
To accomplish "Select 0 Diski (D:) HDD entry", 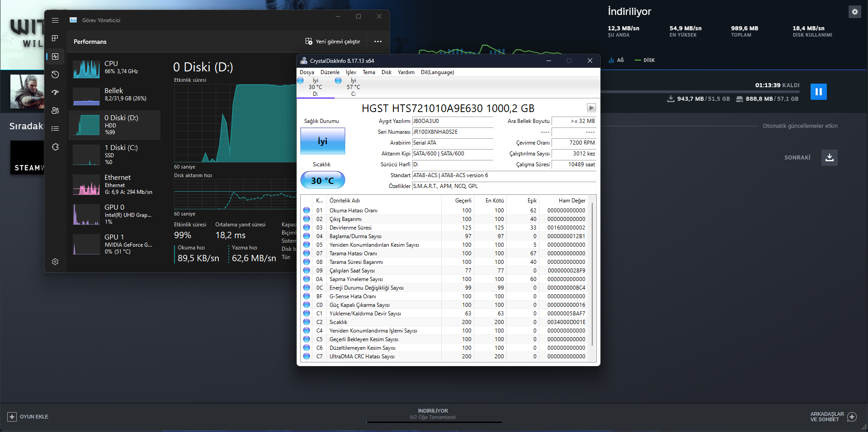I will pyautogui.click(x=114, y=125).
